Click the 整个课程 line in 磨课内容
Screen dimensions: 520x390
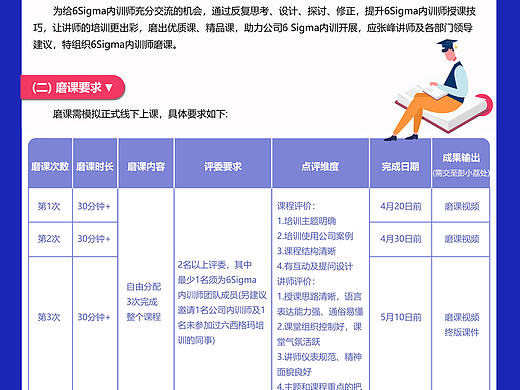[144, 317]
